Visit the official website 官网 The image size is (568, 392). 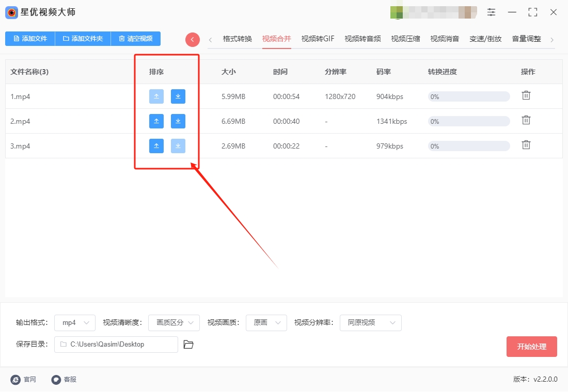[x=24, y=379]
